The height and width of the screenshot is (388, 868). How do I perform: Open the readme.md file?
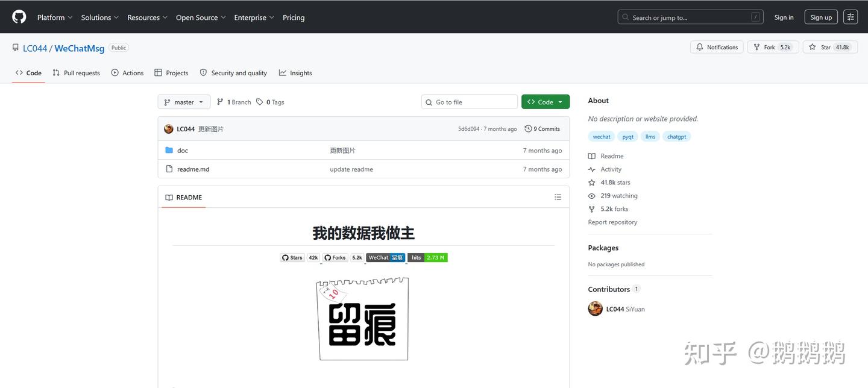tap(193, 169)
